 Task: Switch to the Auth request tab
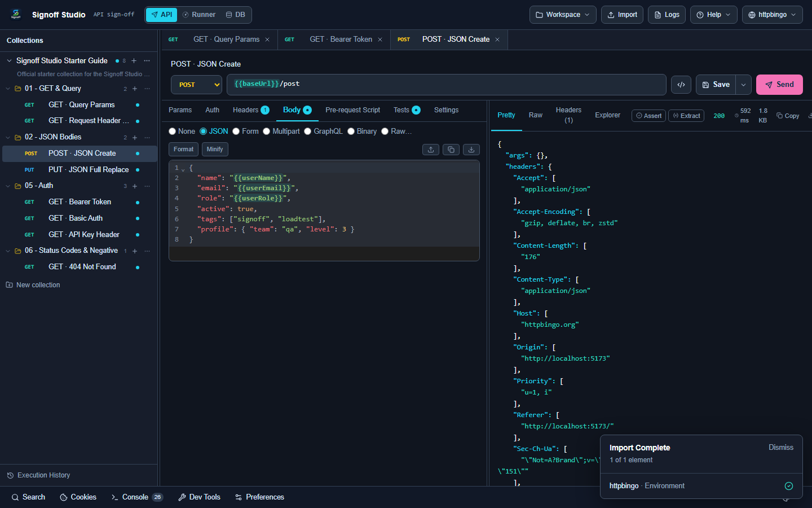[x=213, y=110]
